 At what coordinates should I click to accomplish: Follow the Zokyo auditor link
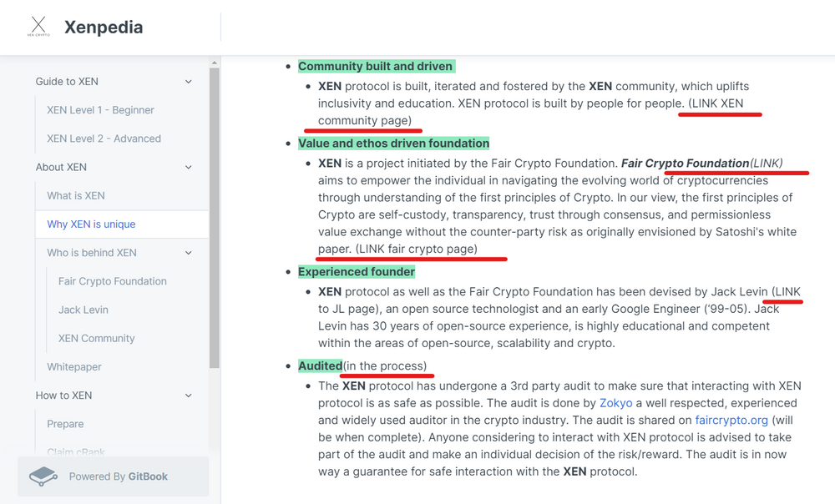[615, 403]
